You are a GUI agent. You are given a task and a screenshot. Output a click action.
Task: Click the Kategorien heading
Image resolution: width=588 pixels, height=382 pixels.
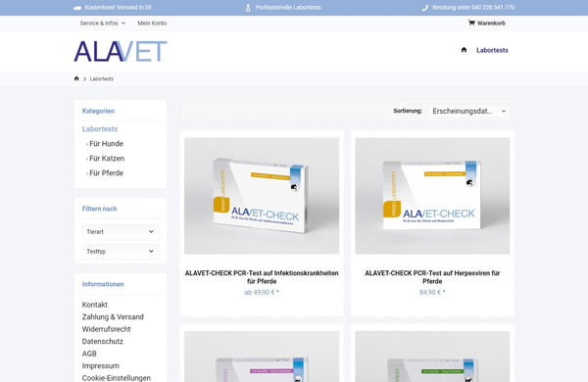click(98, 111)
